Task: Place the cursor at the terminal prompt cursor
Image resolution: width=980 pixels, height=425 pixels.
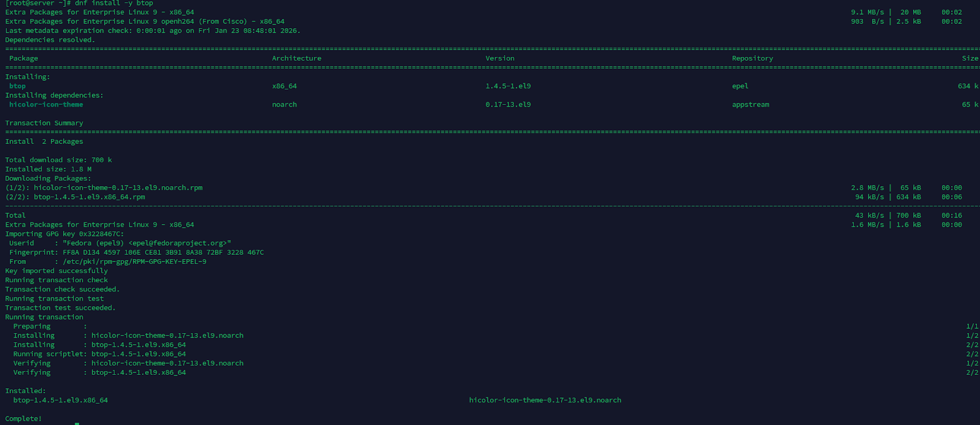Action: [77, 423]
